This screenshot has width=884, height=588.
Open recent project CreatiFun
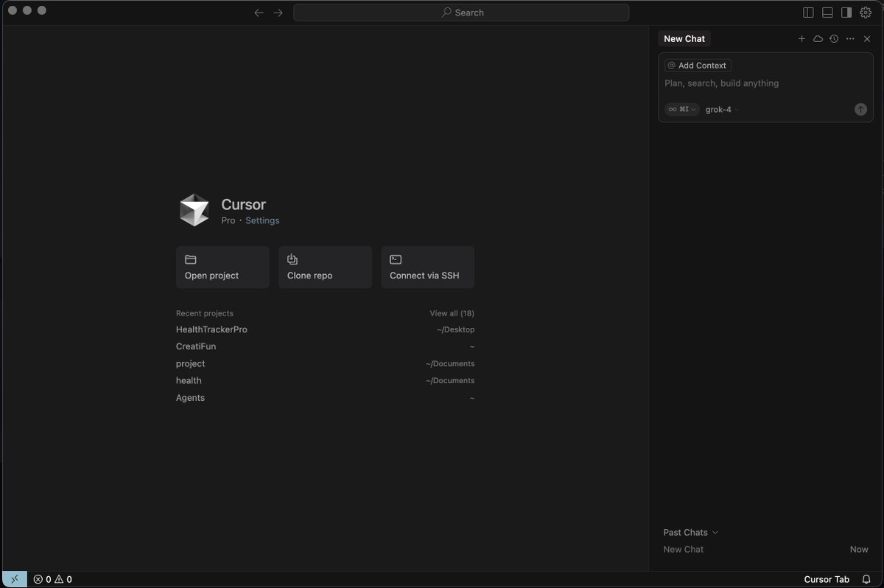325,346
